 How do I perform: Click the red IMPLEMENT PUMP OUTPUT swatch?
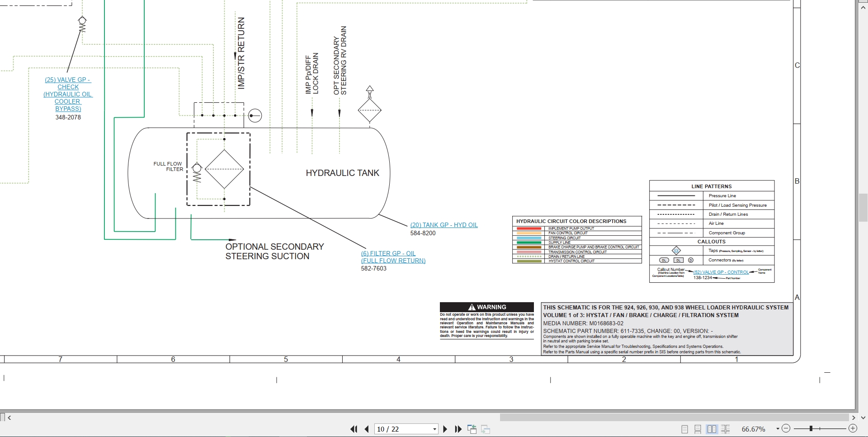pos(529,228)
